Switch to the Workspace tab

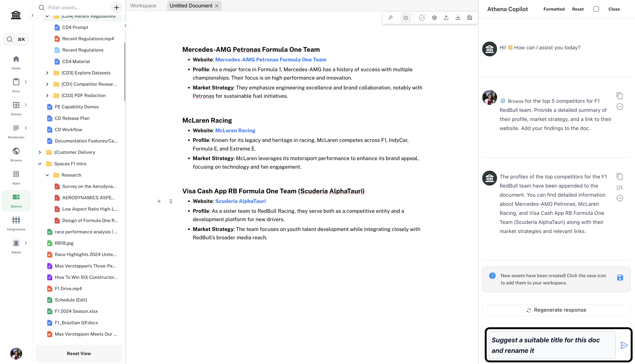pos(143,6)
